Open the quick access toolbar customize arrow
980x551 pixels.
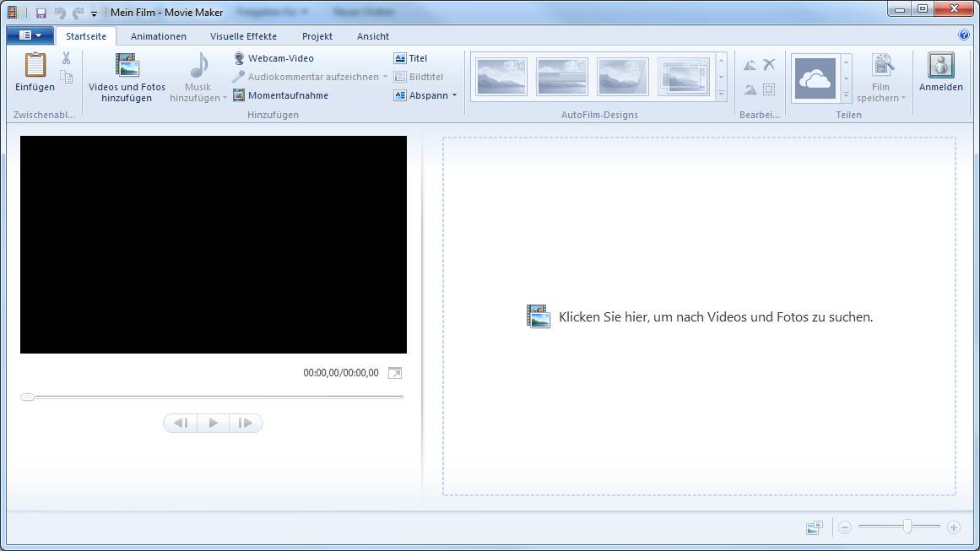94,14
